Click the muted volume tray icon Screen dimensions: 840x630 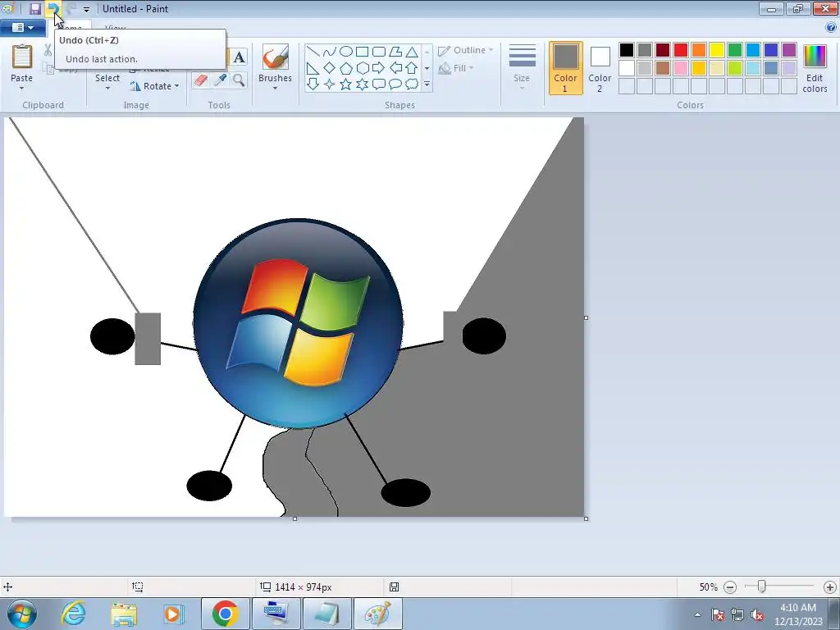pos(757,615)
